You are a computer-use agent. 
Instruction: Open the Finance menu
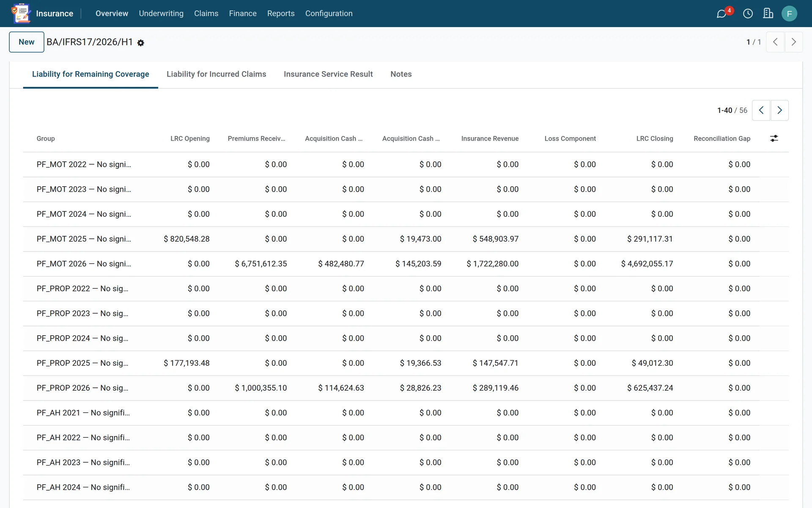243,14
